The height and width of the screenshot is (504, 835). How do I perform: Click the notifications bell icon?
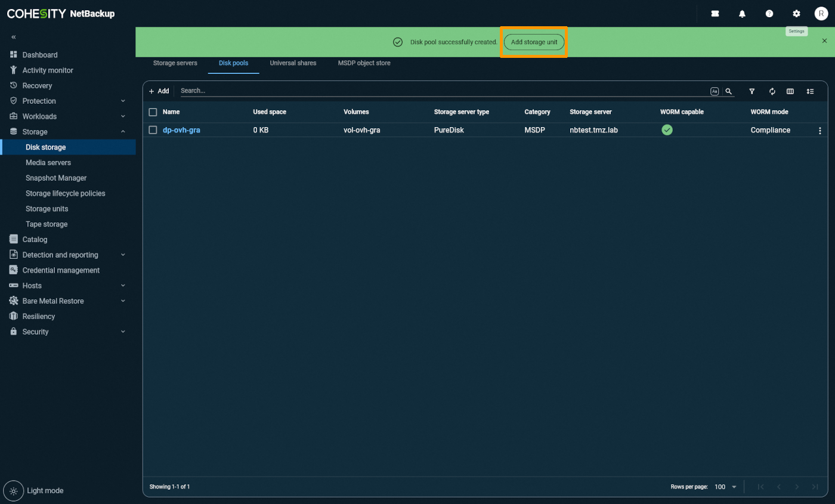(x=742, y=14)
